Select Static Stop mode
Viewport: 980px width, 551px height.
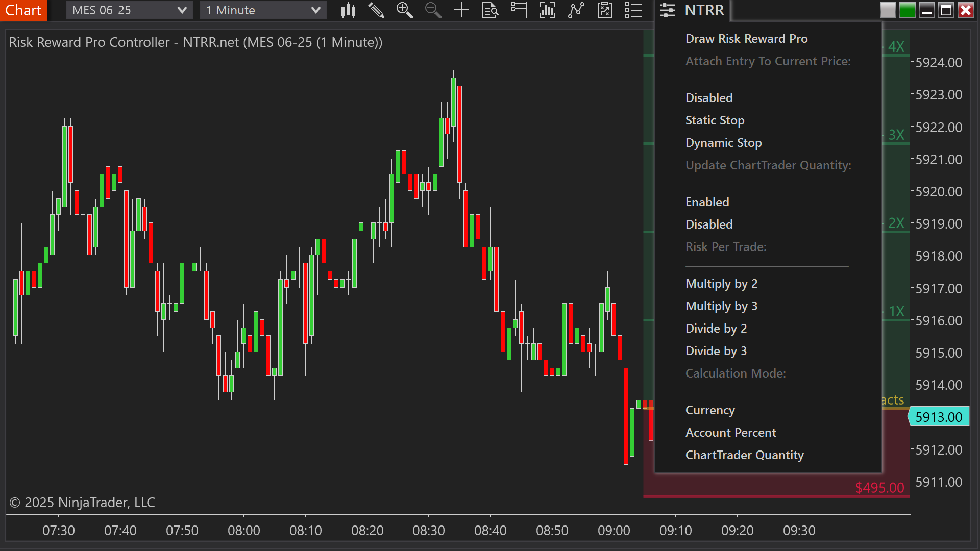point(715,120)
